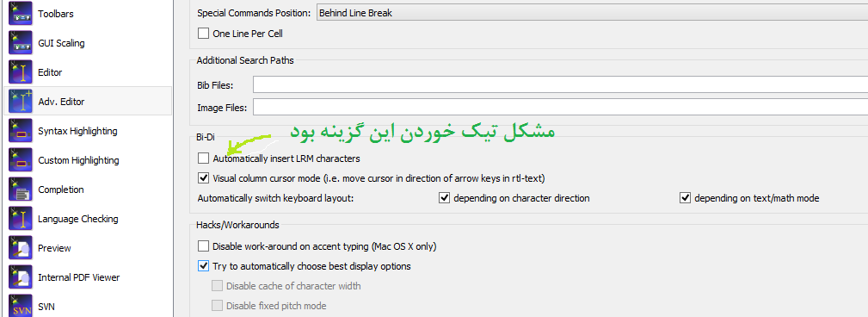Image resolution: width=868 pixels, height=317 pixels.
Task: Open the Preview settings icon
Action: point(21,248)
